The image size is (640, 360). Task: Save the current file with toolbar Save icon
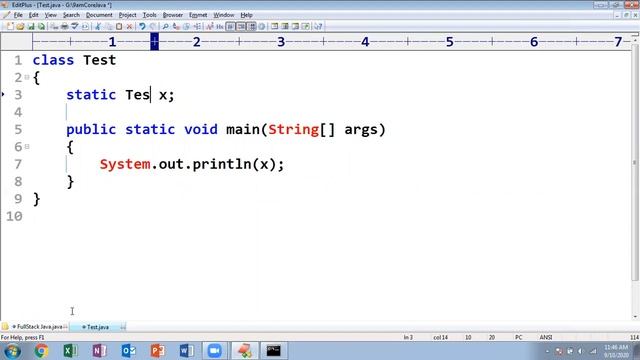point(31,27)
